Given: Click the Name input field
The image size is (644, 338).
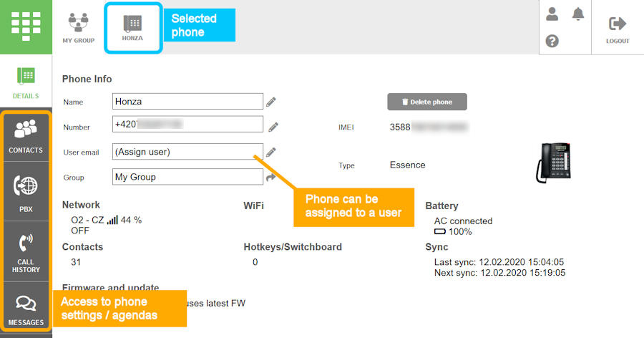Looking at the screenshot, I should point(187,102).
